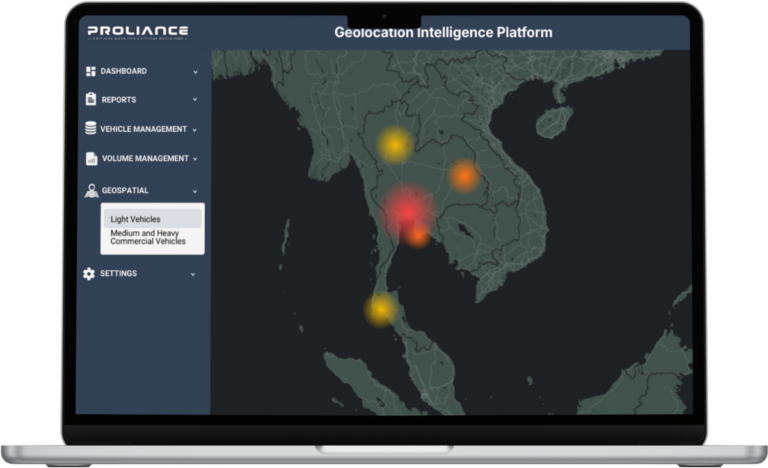Click the large red heatmap hotspot

pos(407,211)
